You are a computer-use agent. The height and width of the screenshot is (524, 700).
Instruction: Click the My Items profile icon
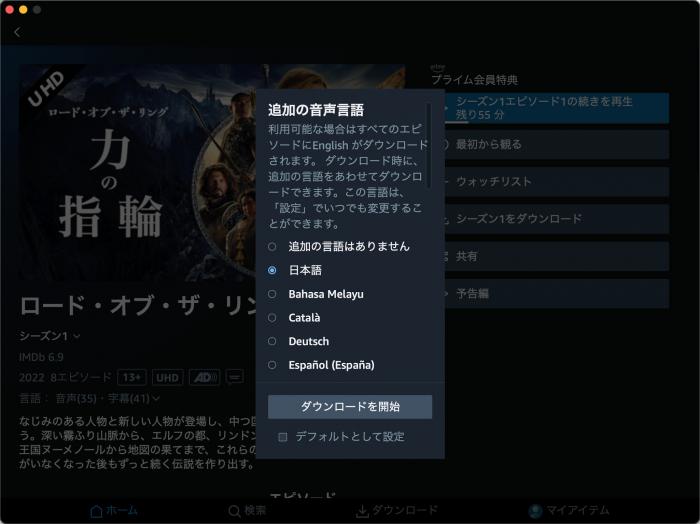(x=535, y=511)
